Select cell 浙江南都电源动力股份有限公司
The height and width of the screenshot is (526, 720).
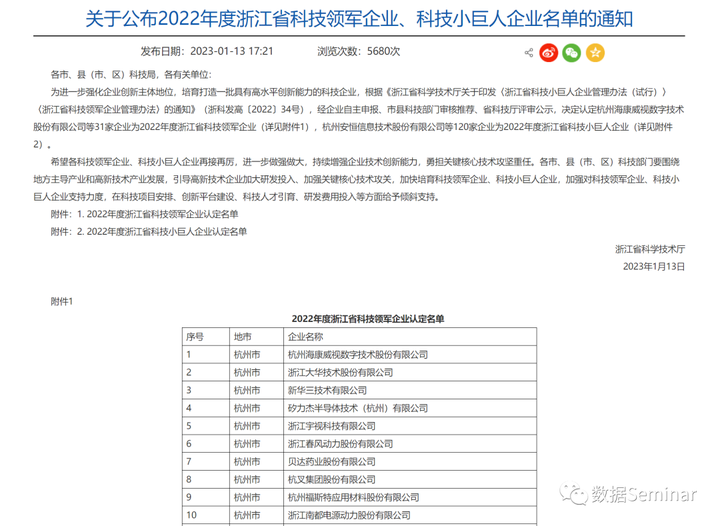click(410, 515)
